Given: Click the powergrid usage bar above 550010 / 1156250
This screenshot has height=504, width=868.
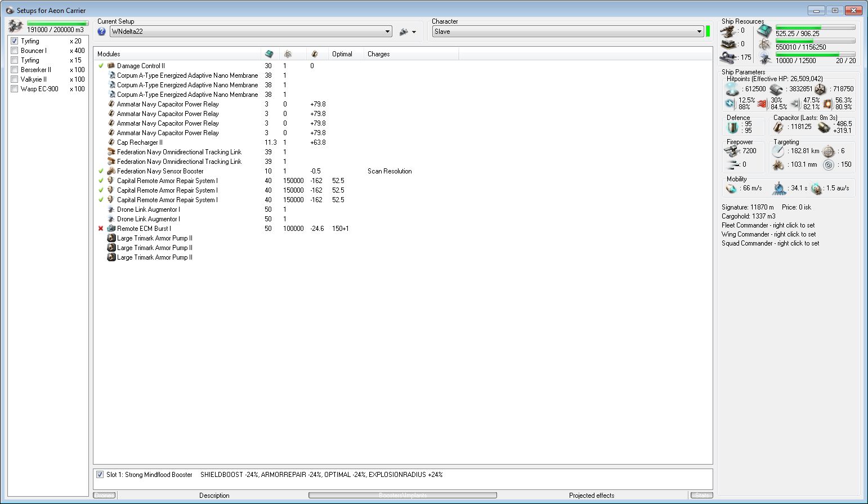Looking at the screenshot, I should pos(816,41).
